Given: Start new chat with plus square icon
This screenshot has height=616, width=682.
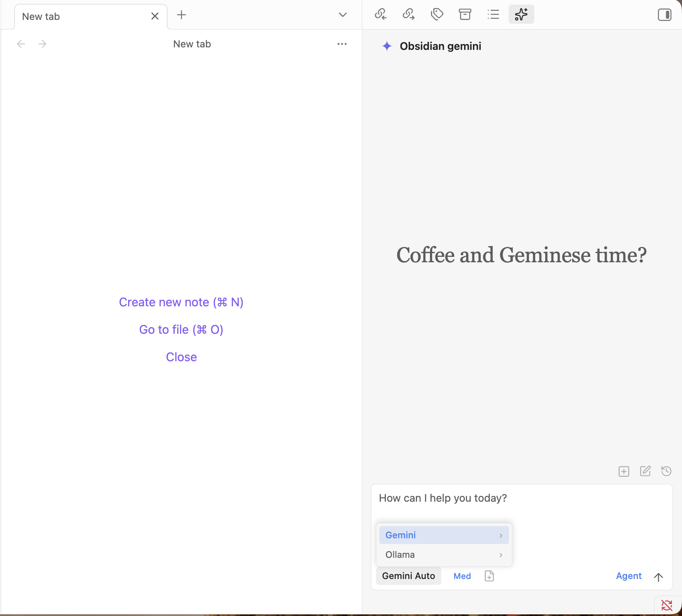Looking at the screenshot, I should pyautogui.click(x=624, y=471).
